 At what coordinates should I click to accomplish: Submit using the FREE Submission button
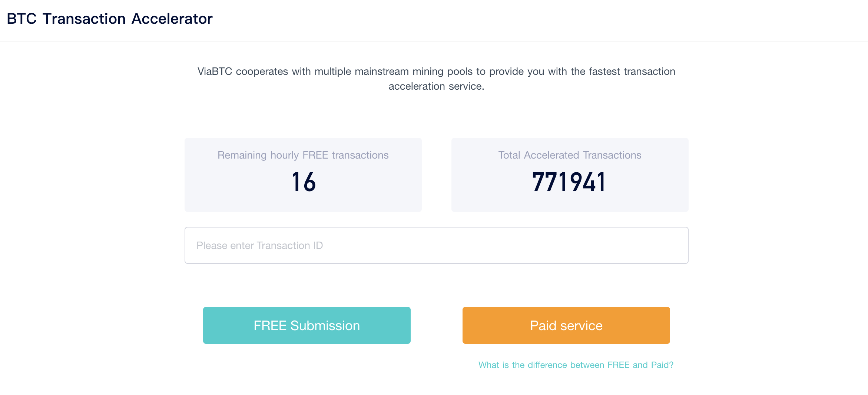point(307,325)
